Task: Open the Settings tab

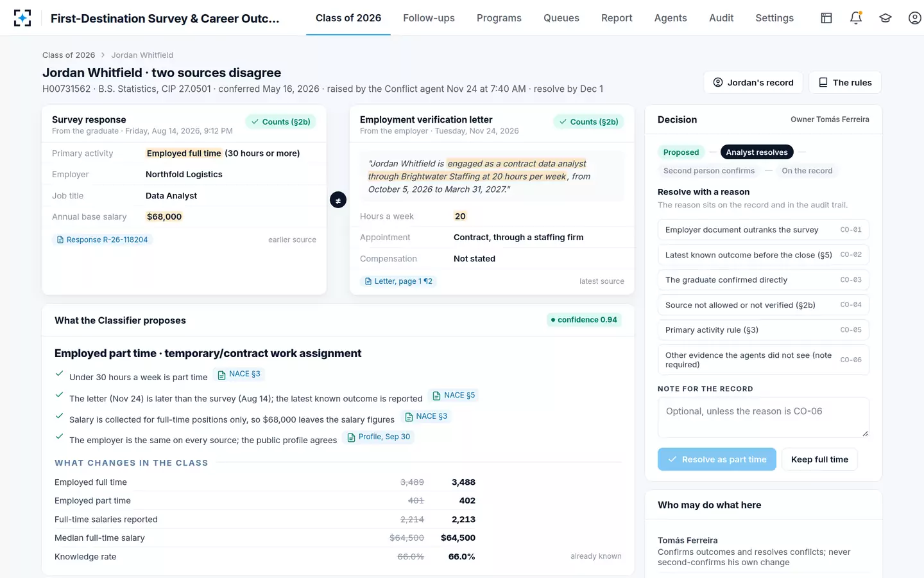Action: (774, 18)
